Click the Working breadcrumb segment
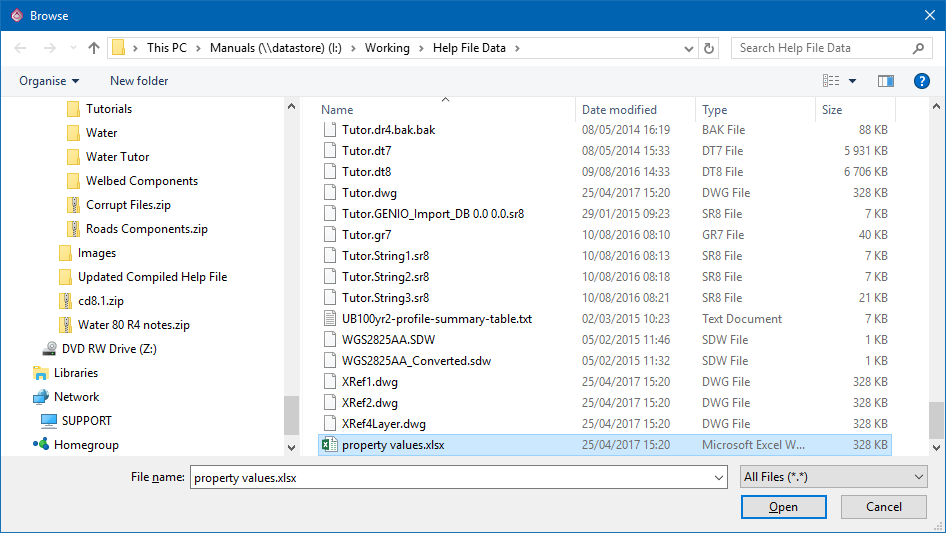 (x=386, y=48)
